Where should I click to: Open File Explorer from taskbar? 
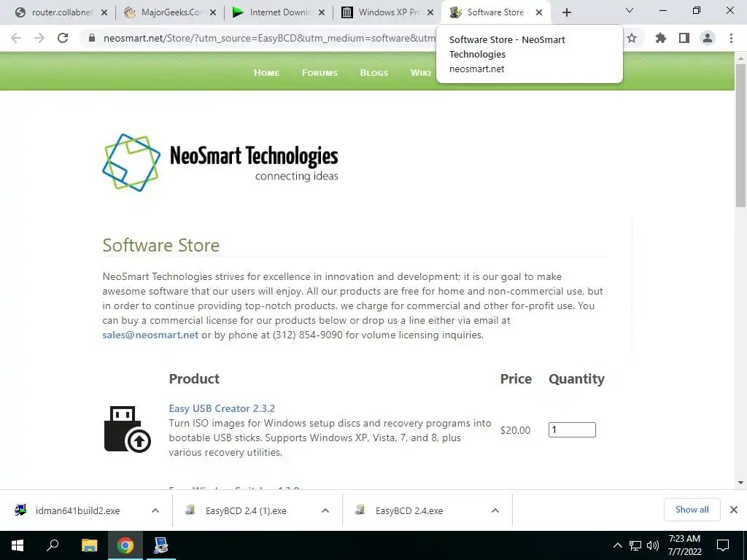(89, 545)
